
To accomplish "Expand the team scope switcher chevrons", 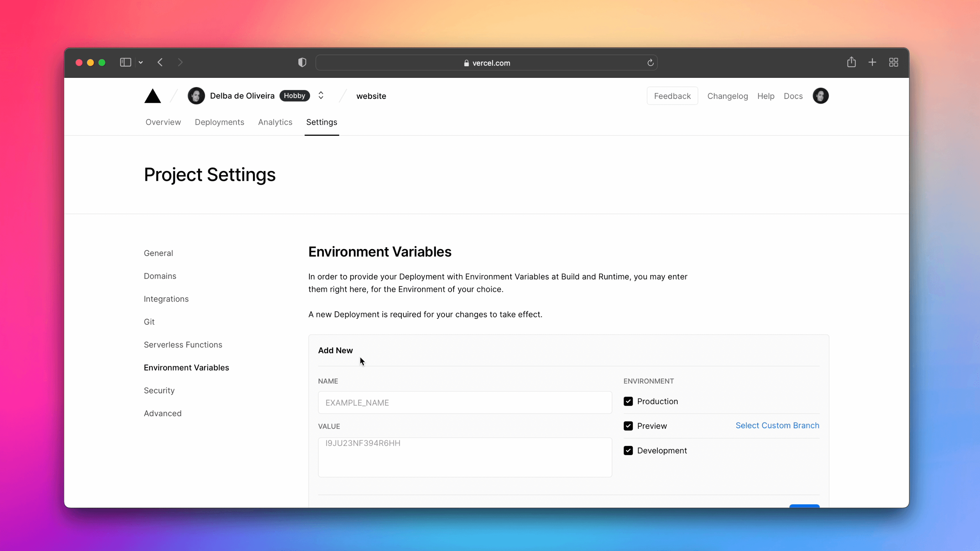I will 321,96.
